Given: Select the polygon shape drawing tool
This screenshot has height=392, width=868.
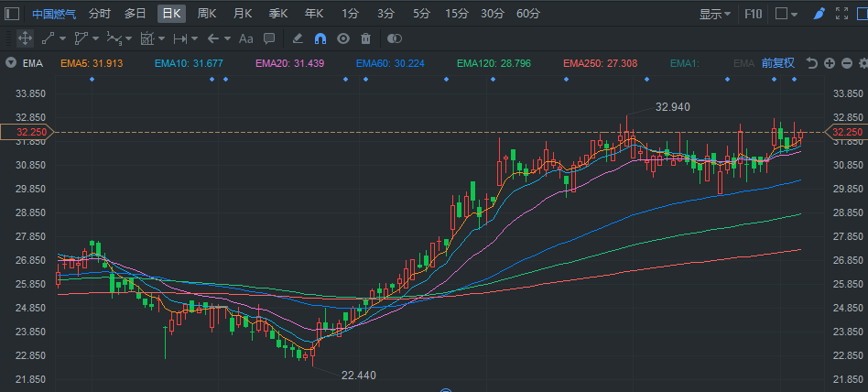Looking at the screenshot, I should pyautogui.click(x=81, y=38).
